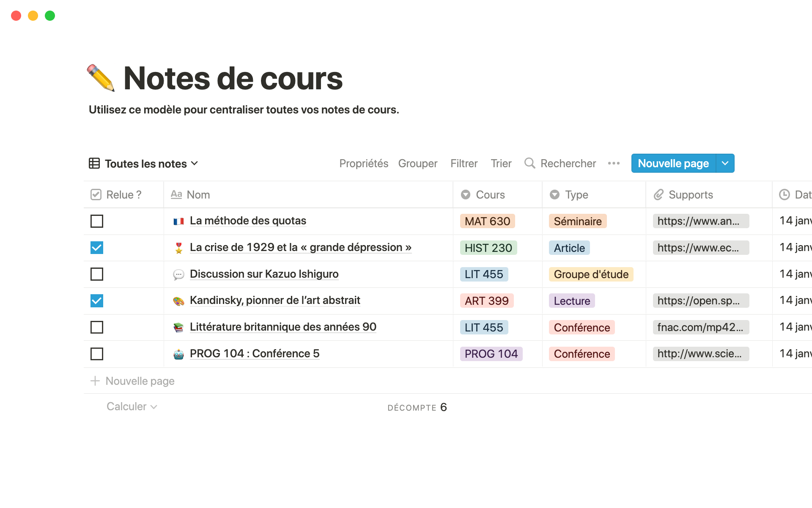Screen dimensions: 812x508
Task: Click the table view icon beside Toutes les notes
Action: click(x=94, y=163)
